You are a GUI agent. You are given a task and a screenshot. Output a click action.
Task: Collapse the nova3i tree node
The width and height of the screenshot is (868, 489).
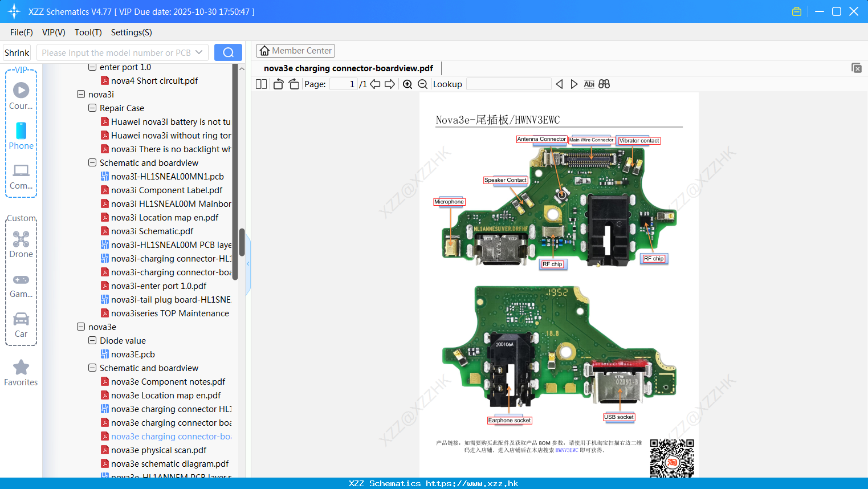click(x=81, y=94)
